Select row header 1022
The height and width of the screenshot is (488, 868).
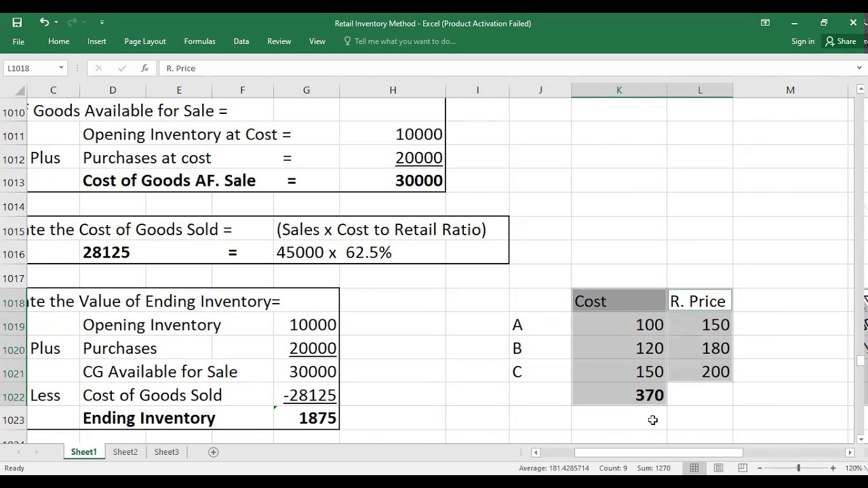pyautogui.click(x=14, y=396)
